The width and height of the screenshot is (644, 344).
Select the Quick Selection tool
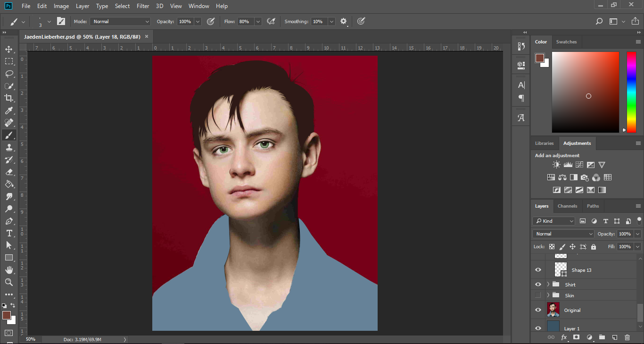(x=9, y=86)
